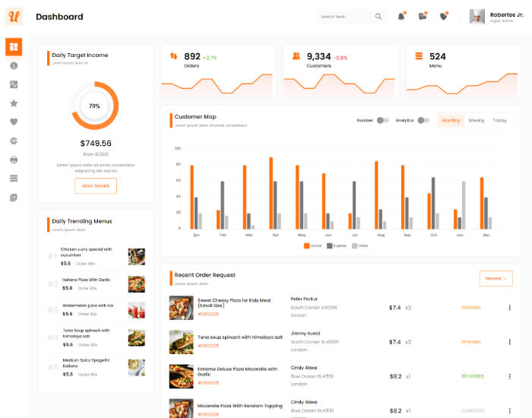
Task: Click the 70% donut progress chart
Action: (95, 106)
